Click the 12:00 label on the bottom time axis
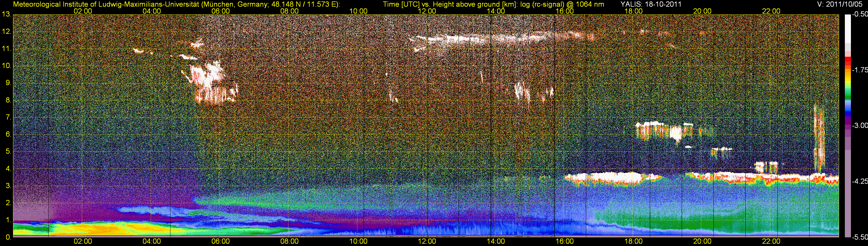Viewport: 868px width, 246px height. (x=427, y=241)
